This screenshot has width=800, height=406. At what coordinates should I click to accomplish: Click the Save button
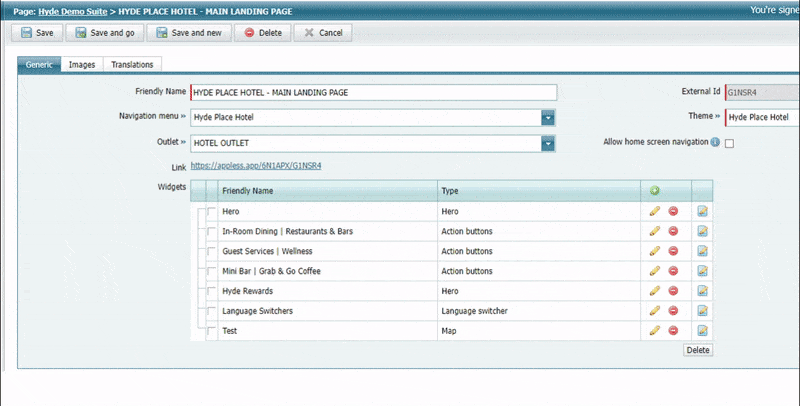(x=37, y=33)
